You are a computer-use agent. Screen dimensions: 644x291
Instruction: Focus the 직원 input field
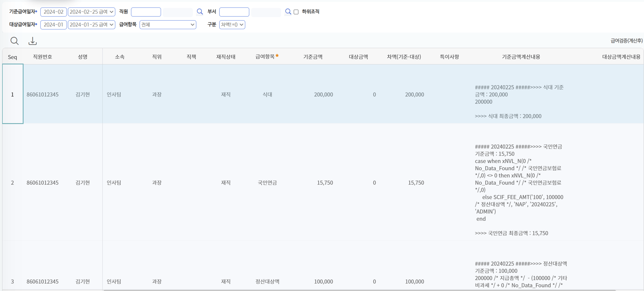coord(146,12)
